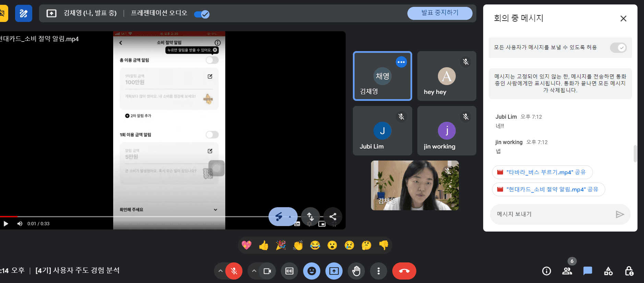This screenshot has width=644, height=283.
Task: Open picture-in-picture for the video
Action: pyautogui.click(x=322, y=224)
